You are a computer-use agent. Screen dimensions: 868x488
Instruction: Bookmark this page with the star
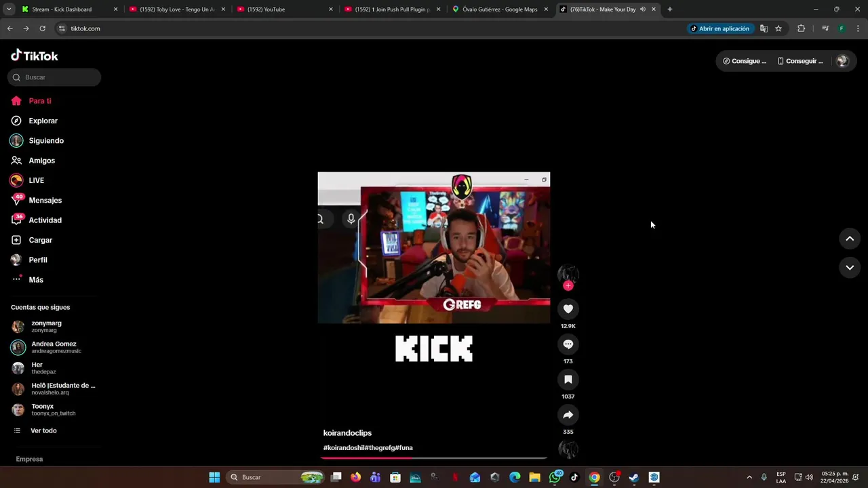click(x=778, y=28)
